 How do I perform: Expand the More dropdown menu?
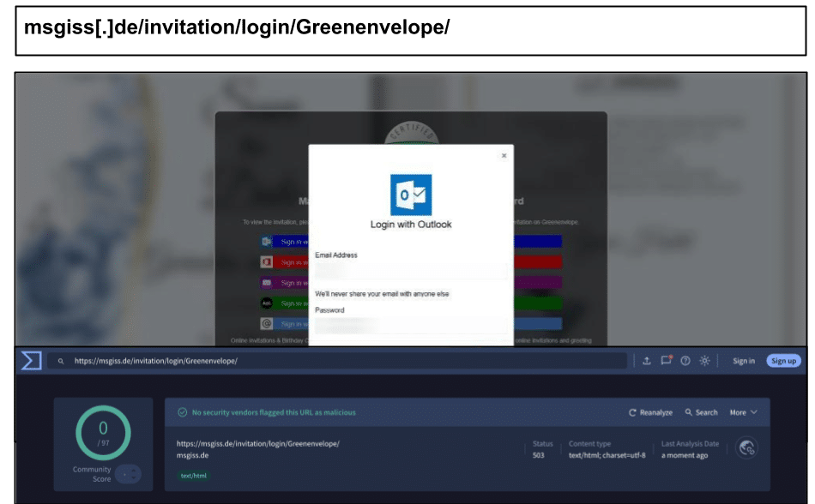coord(743,412)
